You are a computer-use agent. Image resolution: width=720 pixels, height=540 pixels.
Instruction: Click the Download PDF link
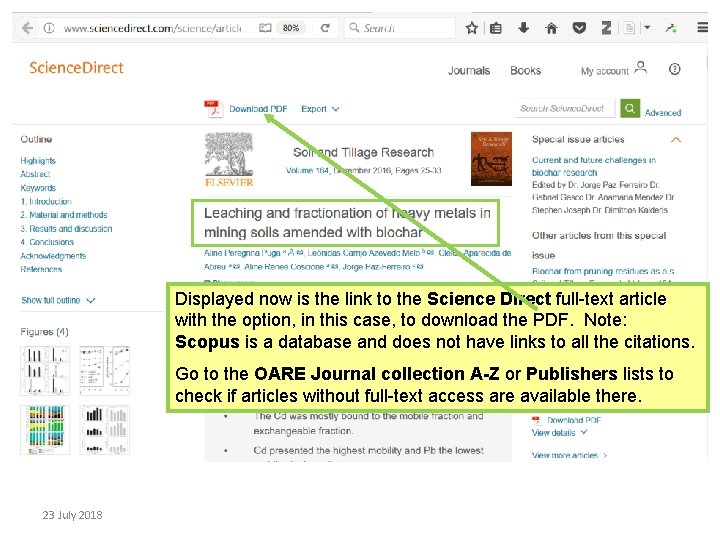(x=258, y=109)
